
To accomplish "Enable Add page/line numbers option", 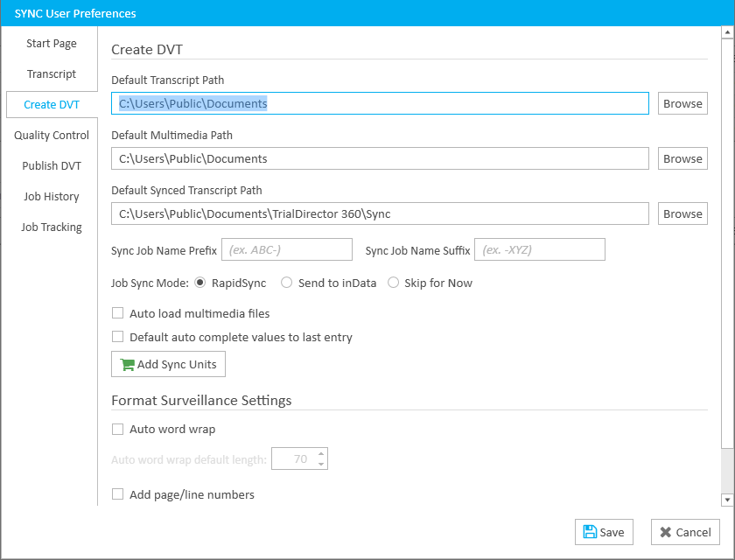I will (x=117, y=494).
